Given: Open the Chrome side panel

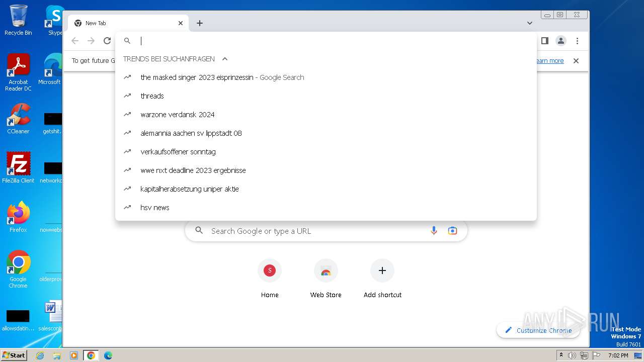Looking at the screenshot, I should 544,41.
